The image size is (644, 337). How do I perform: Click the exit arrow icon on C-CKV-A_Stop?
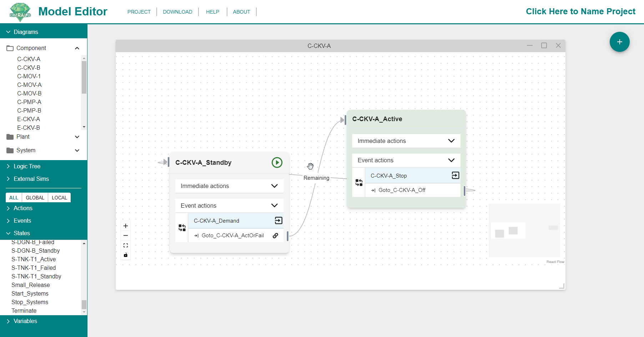tap(455, 175)
